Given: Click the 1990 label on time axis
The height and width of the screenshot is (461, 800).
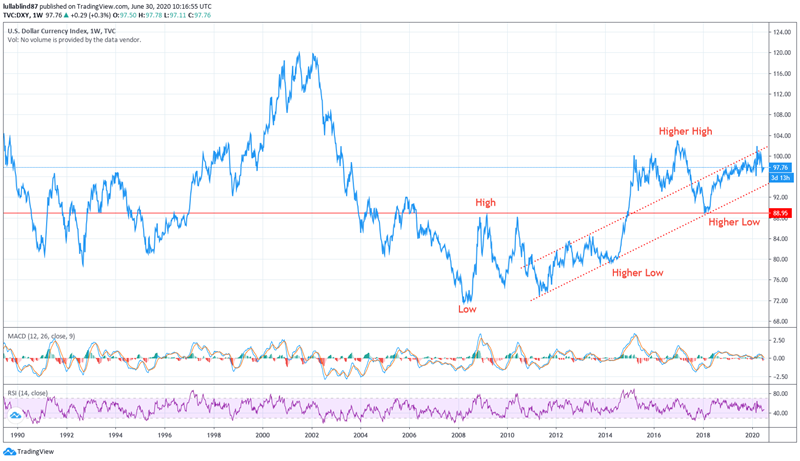Looking at the screenshot, I should (x=19, y=437).
